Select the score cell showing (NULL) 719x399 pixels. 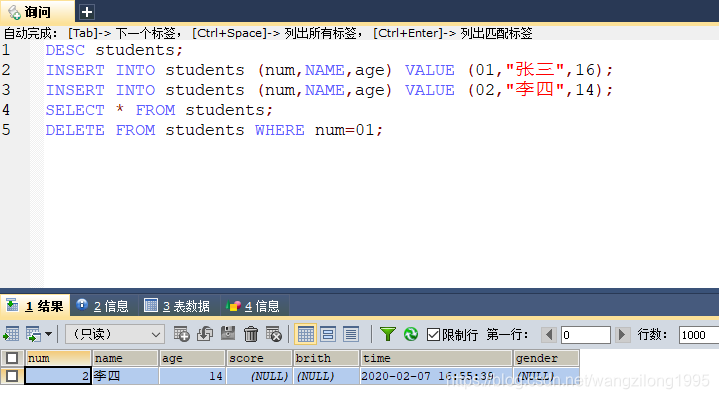(259, 376)
